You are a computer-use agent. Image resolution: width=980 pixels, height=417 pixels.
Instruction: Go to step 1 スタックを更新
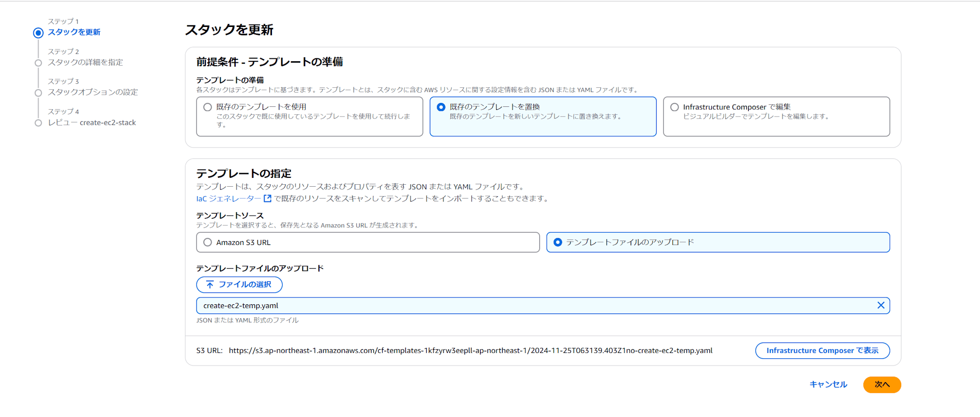click(x=74, y=32)
